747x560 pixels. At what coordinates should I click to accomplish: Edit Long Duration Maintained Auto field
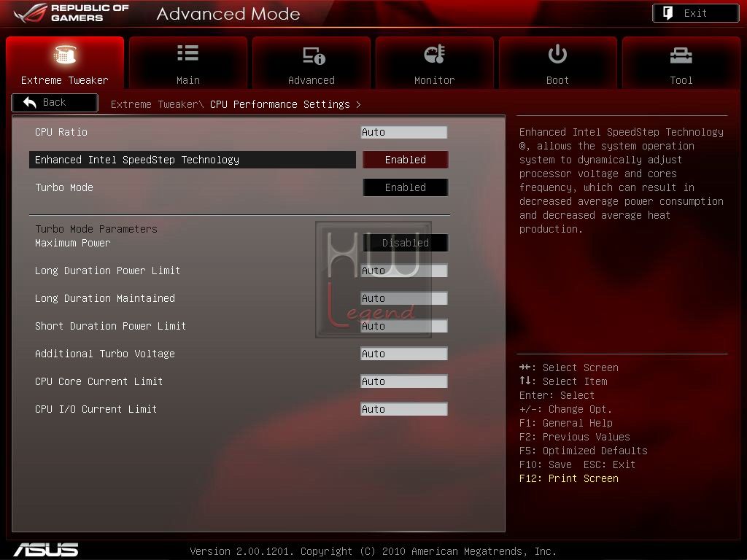[404, 298]
